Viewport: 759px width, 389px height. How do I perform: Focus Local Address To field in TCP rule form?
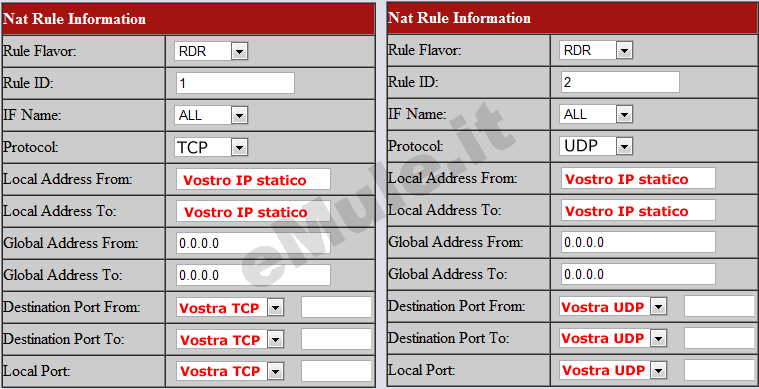[253, 211]
